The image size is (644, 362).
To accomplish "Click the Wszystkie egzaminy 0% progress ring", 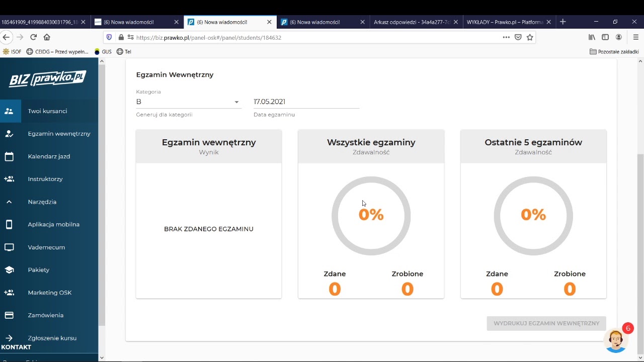I will (x=371, y=216).
